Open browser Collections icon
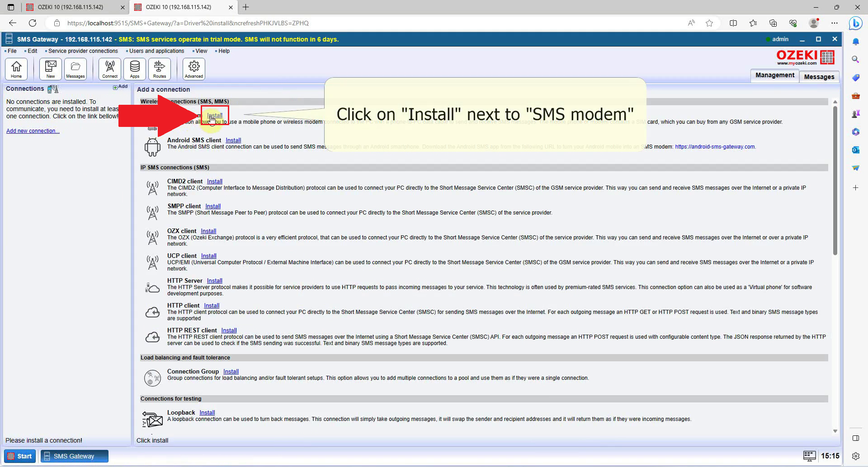 tap(773, 23)
